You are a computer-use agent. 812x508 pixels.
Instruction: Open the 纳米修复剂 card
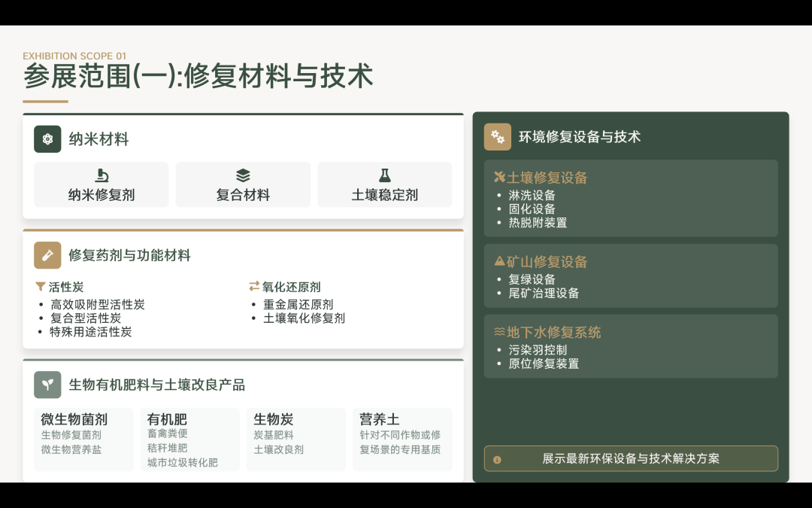(x=101, y=184)
